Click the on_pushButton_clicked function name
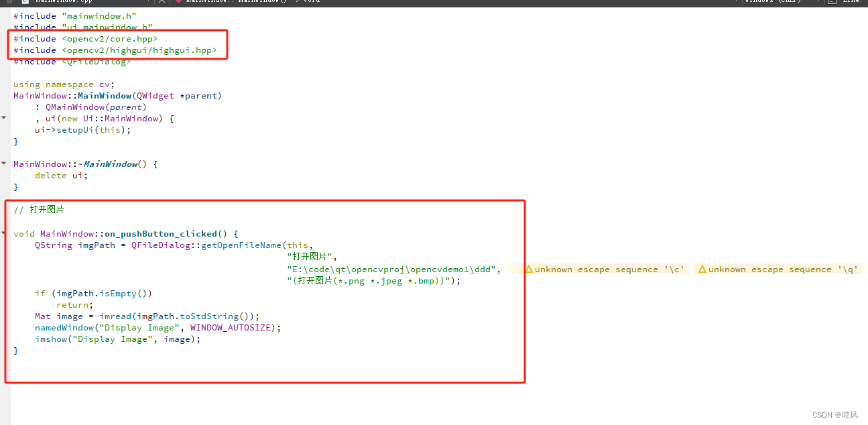The width and height of the screenshot is (868, 425). coord(160,234)
